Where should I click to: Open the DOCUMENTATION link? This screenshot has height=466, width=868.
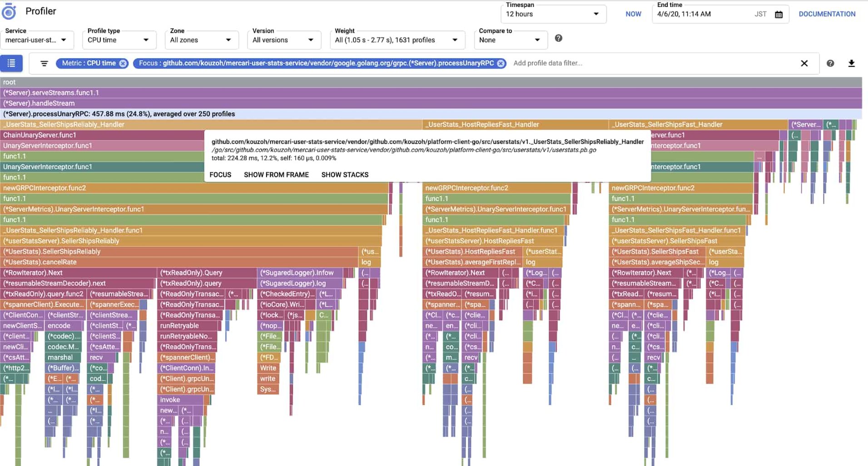point(827,14)
